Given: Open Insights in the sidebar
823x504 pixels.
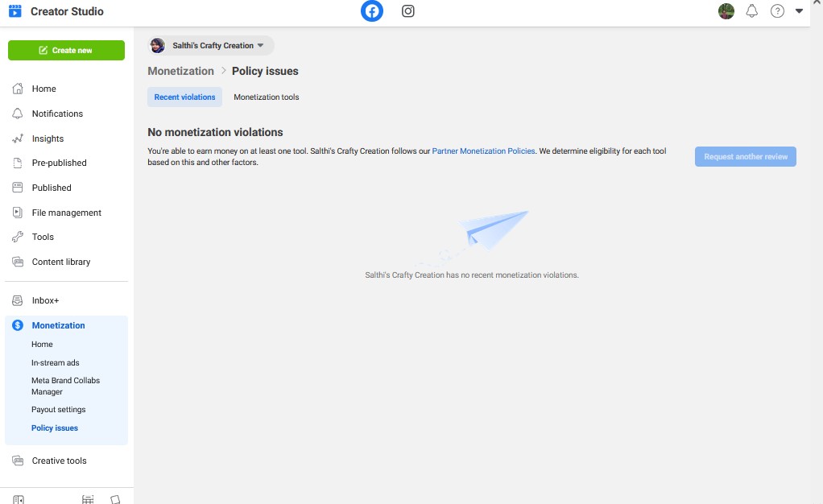Looking at the screenshot, I should (x=48, y=138).
